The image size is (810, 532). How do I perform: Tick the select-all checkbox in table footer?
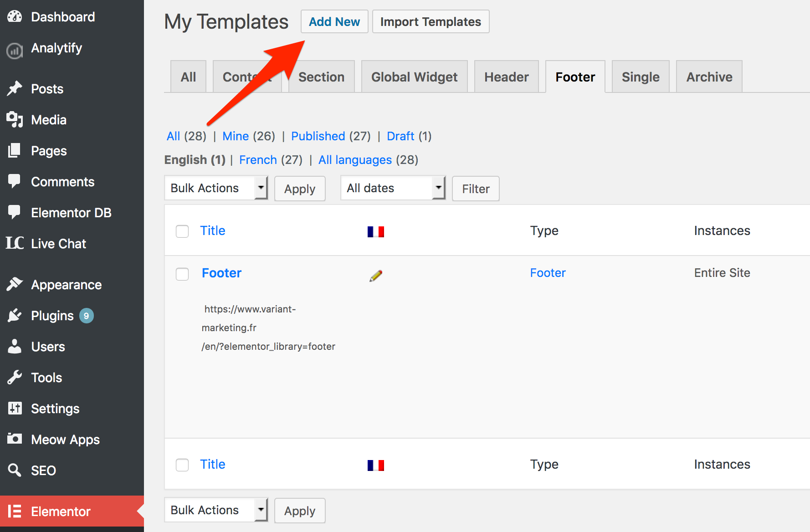click(182, 465)
